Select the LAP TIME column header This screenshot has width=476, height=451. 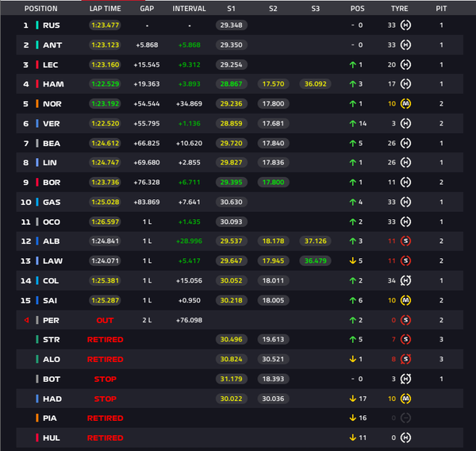tap(105, 9)
